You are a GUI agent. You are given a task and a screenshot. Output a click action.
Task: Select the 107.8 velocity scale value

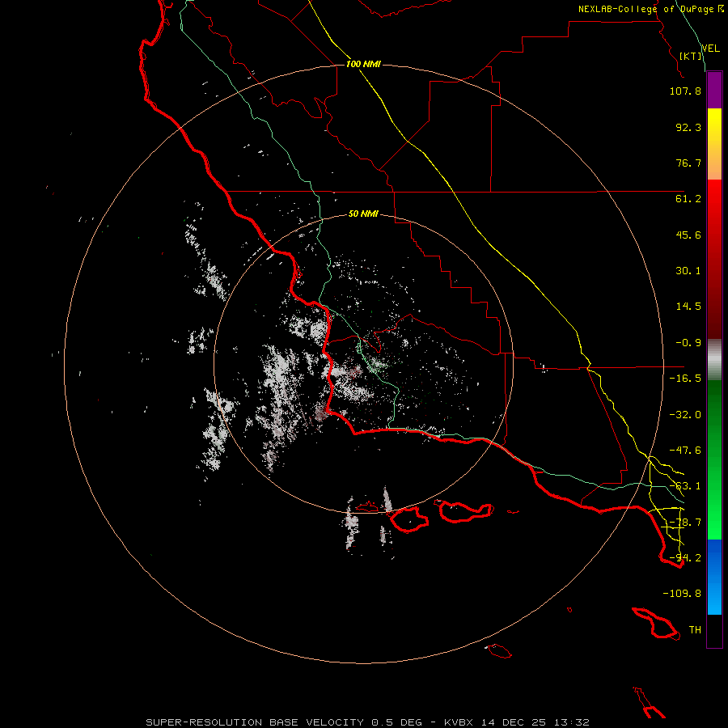tap(685, 91)
